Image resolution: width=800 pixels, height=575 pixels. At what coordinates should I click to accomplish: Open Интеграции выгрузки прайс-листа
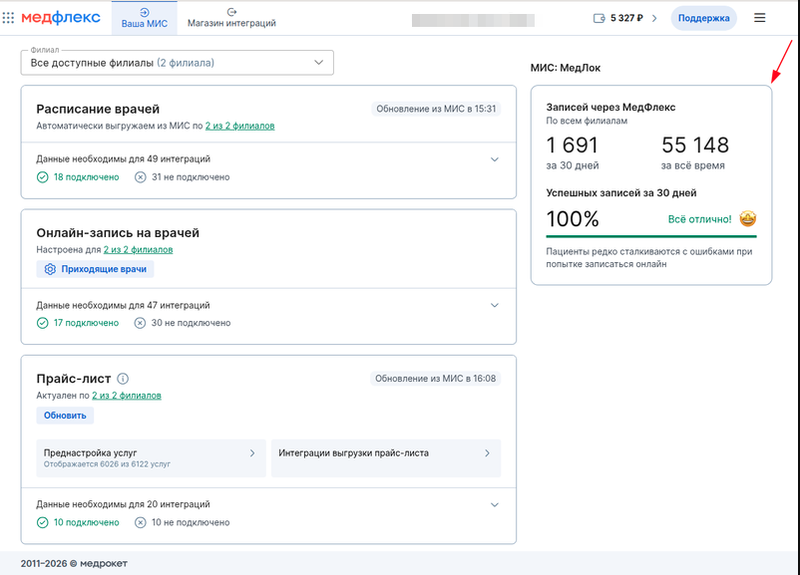(x=386, y=458)
